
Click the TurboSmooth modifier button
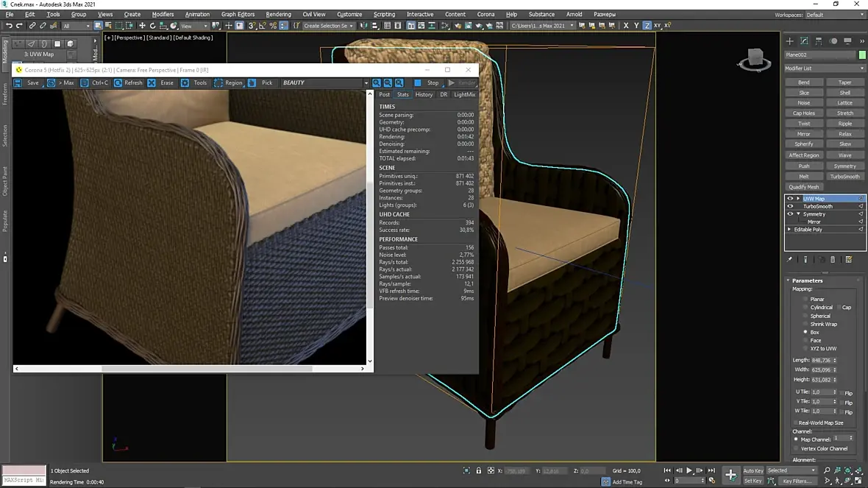click(844, 177)
